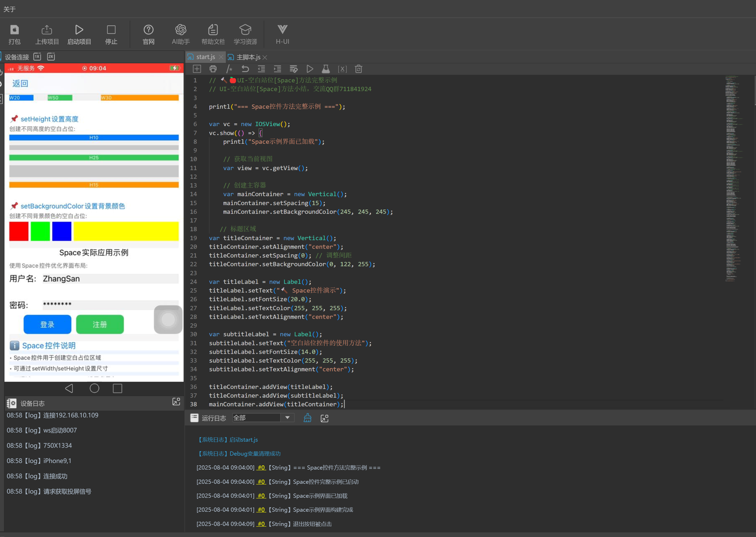Run the script with editor play icon
756x537 pixels.
[310, 69]
